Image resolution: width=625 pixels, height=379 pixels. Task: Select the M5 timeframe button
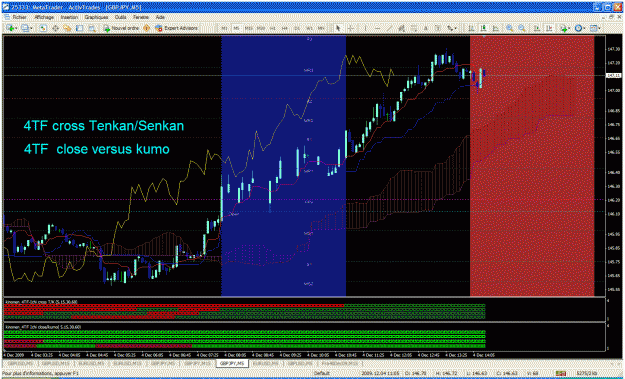(236, 28)
